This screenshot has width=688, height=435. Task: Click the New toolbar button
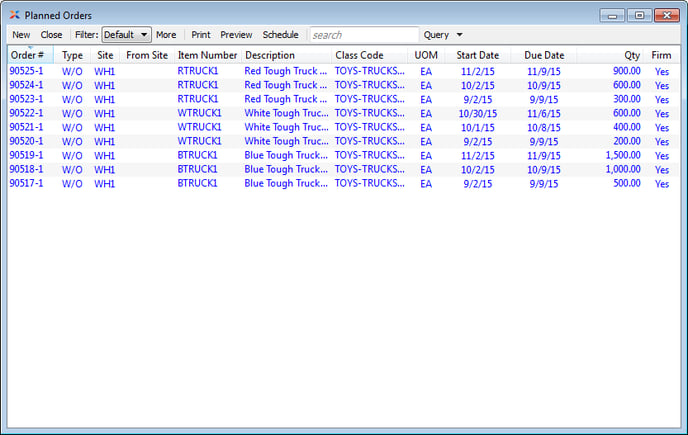tap(21, 35)
